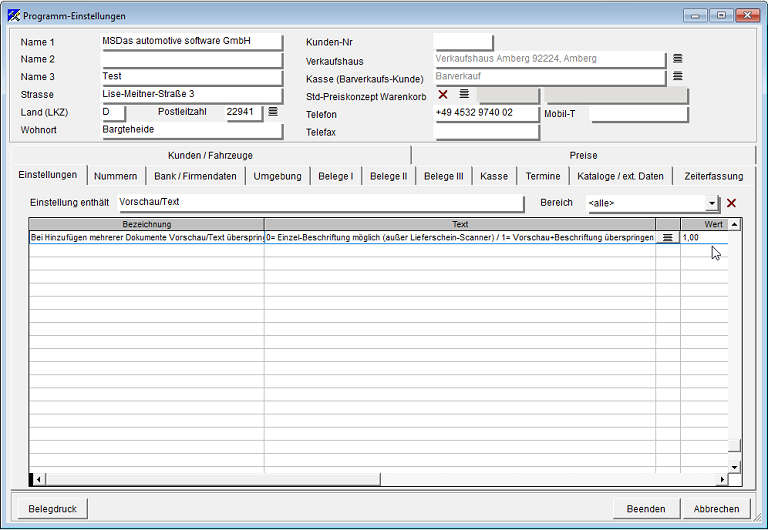Image resolution: width=768 pixels, height=530 pixels.
Task: Expand the Bereich dropdown
Action: 712,203
